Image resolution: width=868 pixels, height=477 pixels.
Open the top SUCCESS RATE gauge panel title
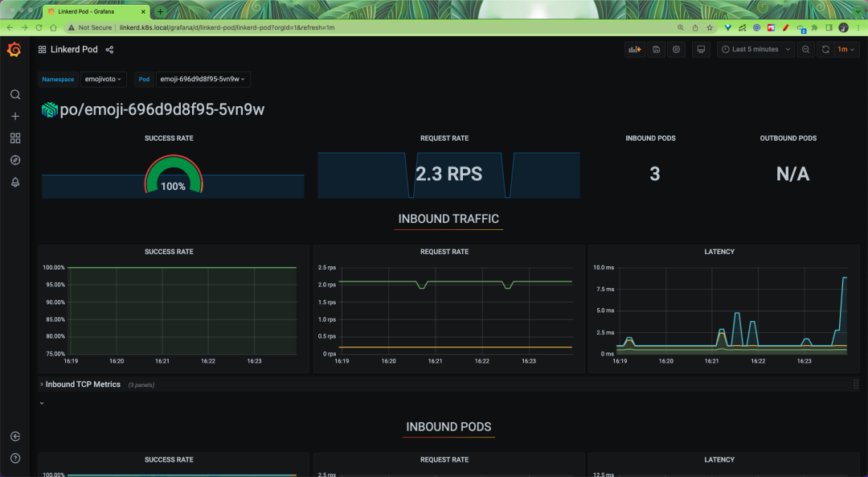pyautogui.click(x=169, y=138)
